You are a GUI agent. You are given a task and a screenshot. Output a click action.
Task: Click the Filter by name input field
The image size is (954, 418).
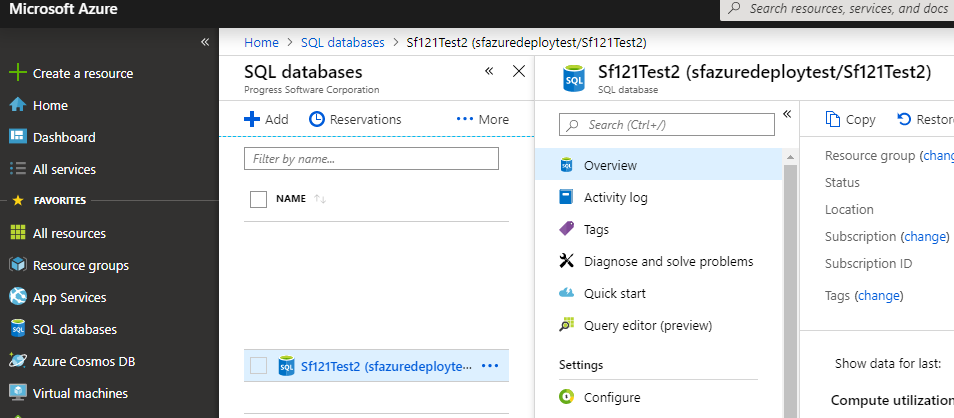371,158
